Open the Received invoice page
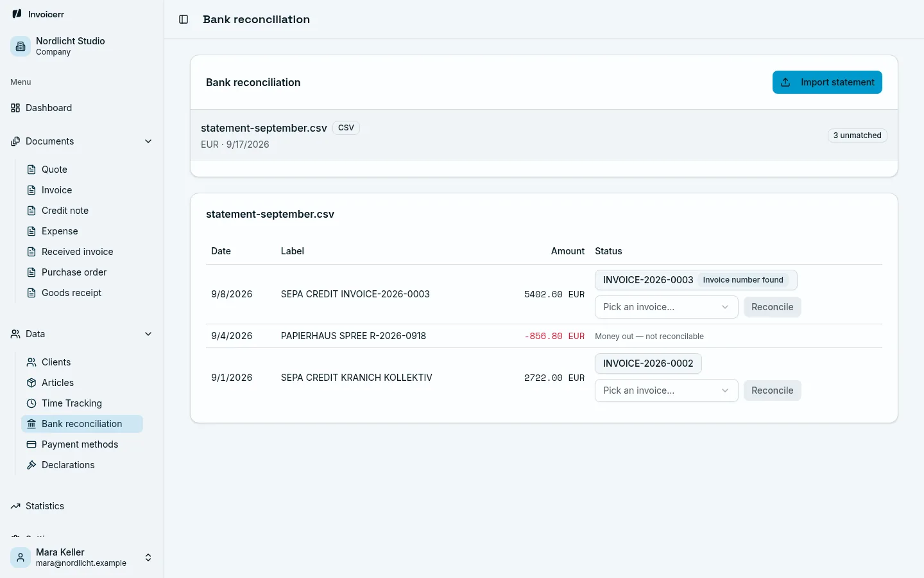Viewport: 924px width, 578px height. point(82,252)
